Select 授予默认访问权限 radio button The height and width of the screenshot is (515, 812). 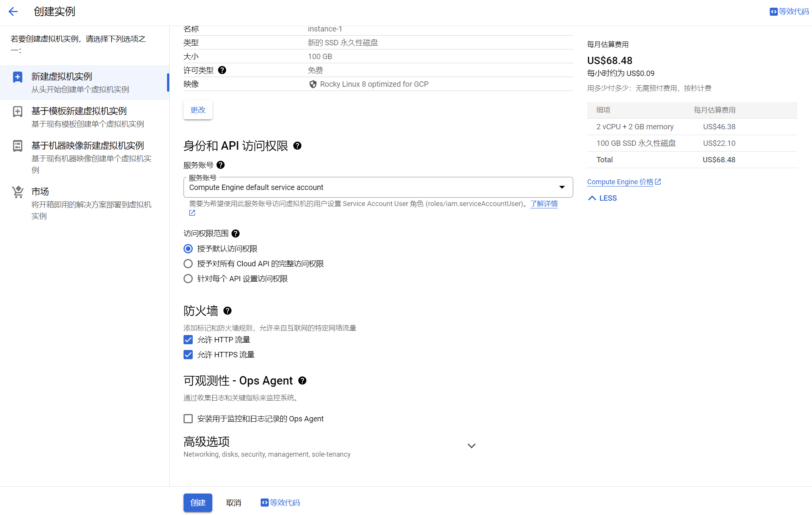point(188,249)
